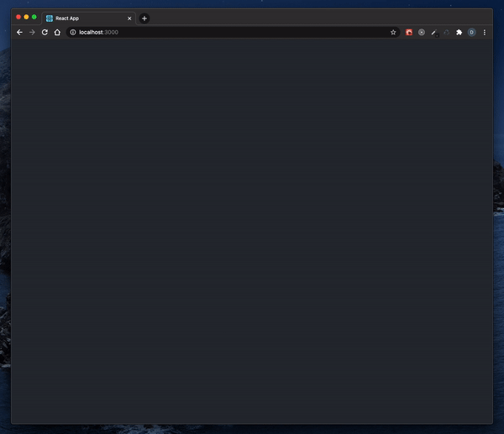Open the red extension icon
The height and width of the screenshot is (434, 504).
click(x=409, y=32)
